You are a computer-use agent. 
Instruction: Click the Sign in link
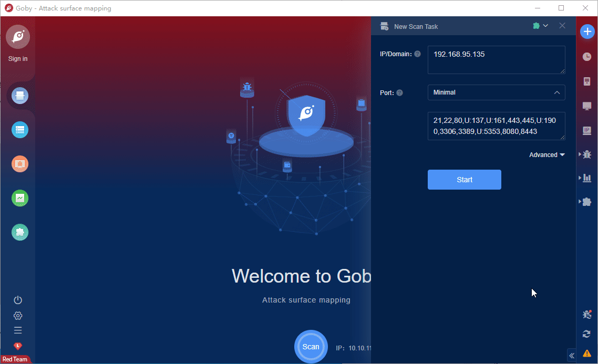pyautogui.click(x=18, y=59)
